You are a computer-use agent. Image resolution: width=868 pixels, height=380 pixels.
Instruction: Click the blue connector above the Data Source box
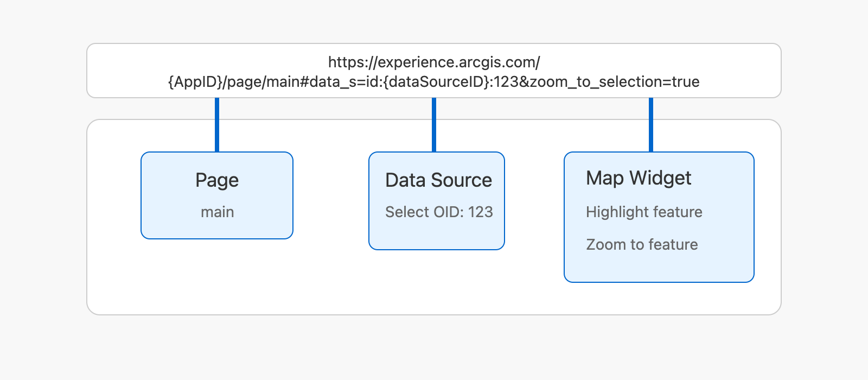click(434, 125)
